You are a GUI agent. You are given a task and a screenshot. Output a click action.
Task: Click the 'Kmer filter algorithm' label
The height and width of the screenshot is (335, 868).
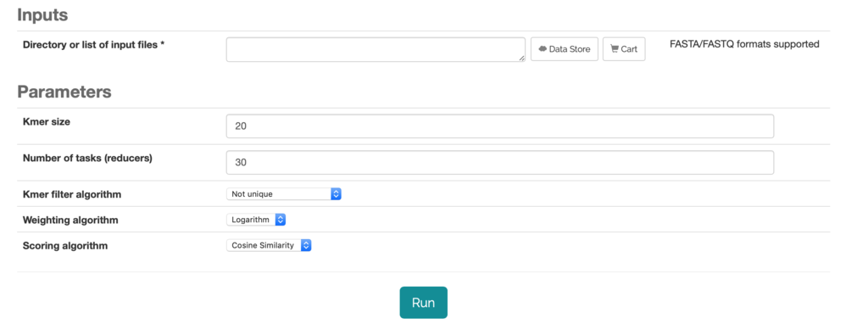(x=72, y=194)
